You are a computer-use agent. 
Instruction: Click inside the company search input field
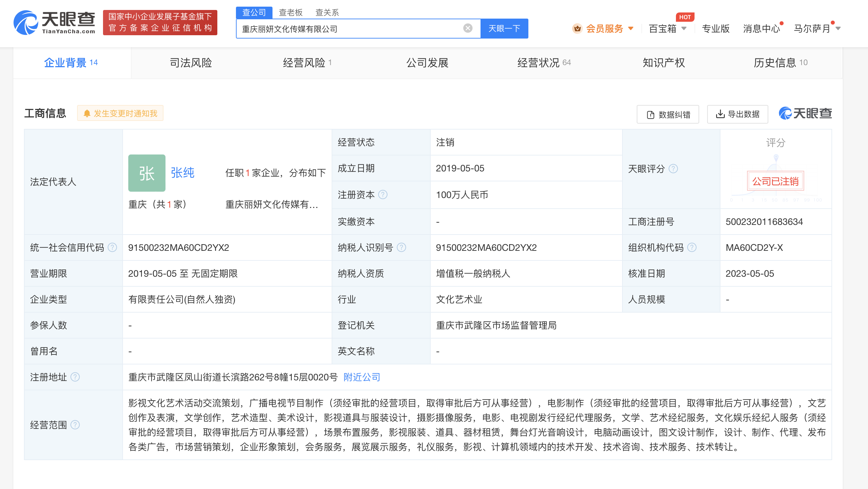point(337,28)
